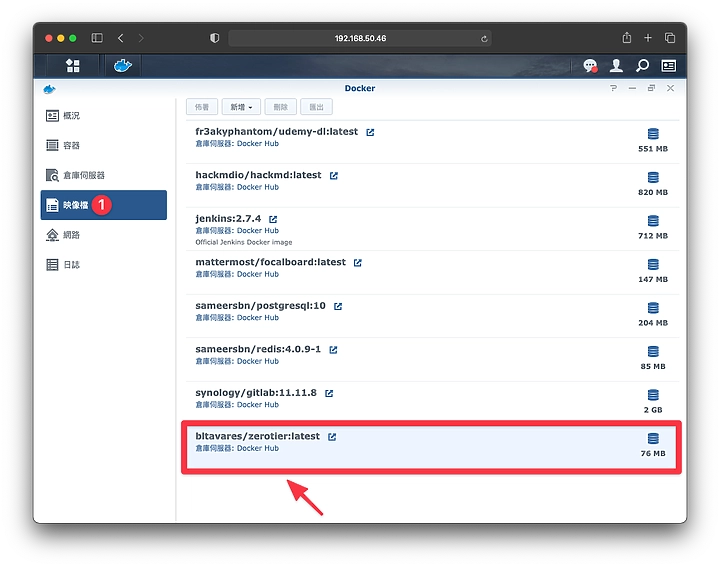Click the storage icon showing 712 MB
This screenshot has width=720, height=567.
[653, 221]
